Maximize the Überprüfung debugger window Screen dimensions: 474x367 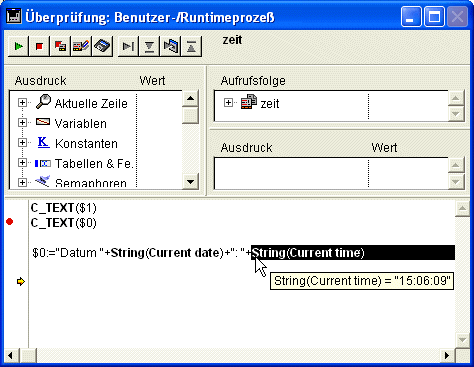pos(434,16)
